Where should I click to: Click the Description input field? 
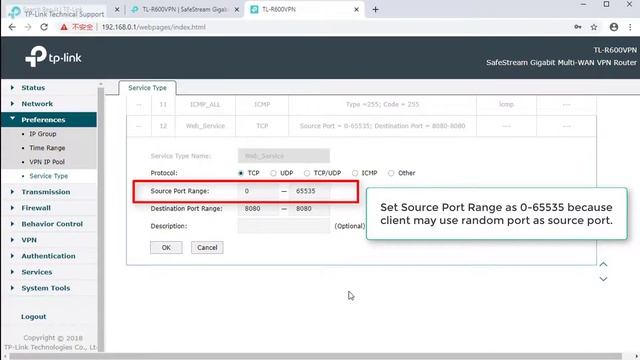284,226
